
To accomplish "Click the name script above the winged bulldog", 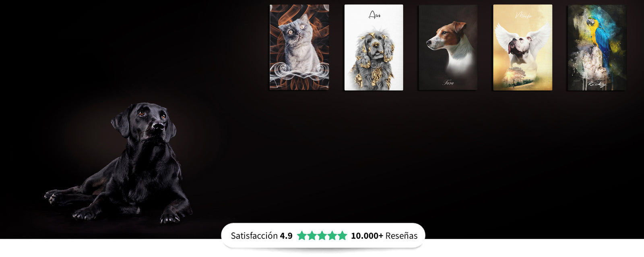I will 524,15.
